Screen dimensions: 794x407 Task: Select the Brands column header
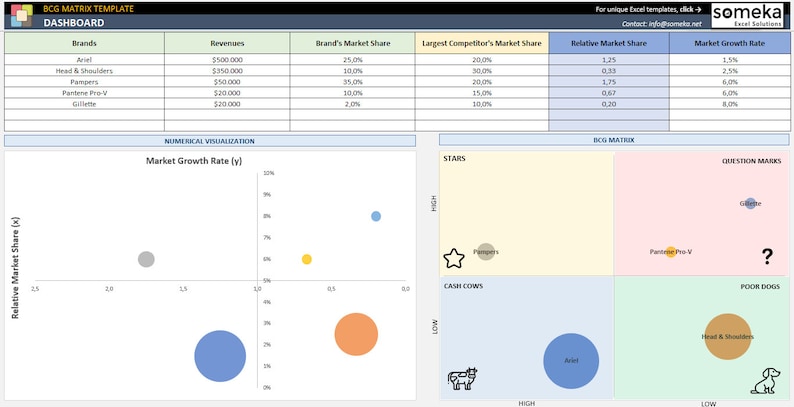[85, 43]
